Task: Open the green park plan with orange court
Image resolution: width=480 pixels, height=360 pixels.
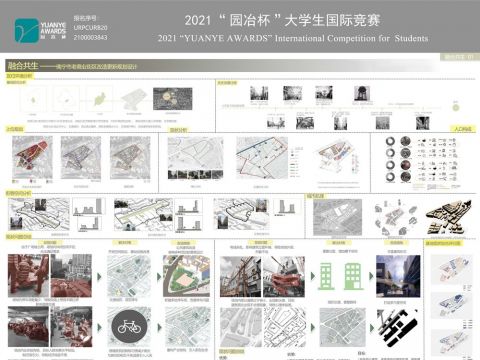Action: point(187,276)
